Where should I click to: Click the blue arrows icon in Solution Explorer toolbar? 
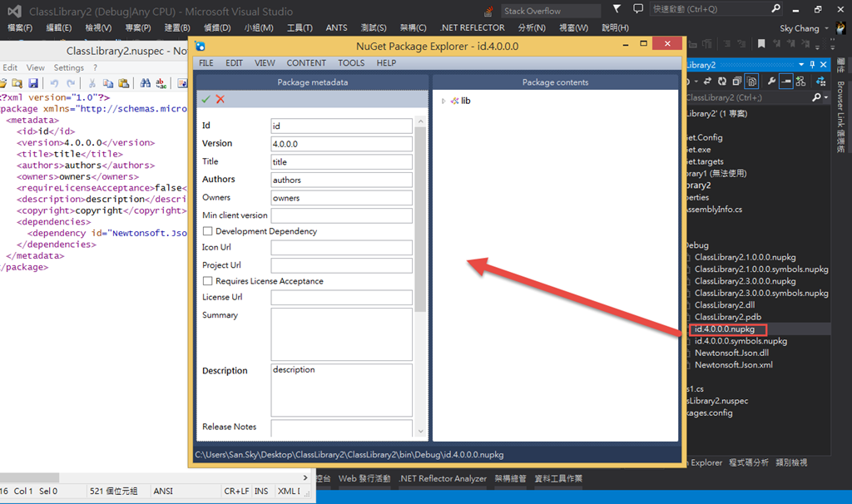pos(821,82)
